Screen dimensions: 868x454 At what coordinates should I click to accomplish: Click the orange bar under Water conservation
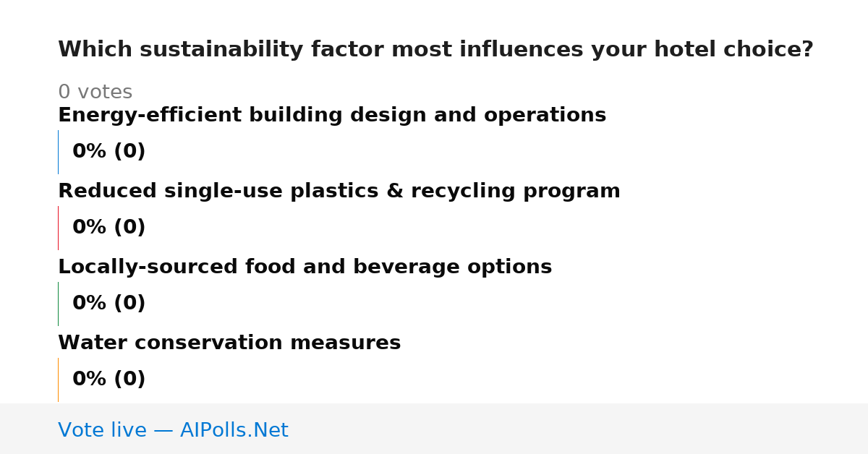(x=58, y=380)
